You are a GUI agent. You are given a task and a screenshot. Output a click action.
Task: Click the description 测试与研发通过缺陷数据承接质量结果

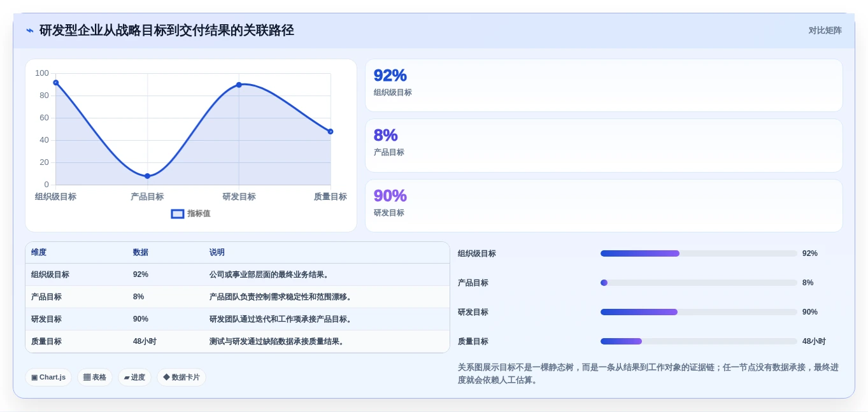pyautogui.click(x=278, y=341)
